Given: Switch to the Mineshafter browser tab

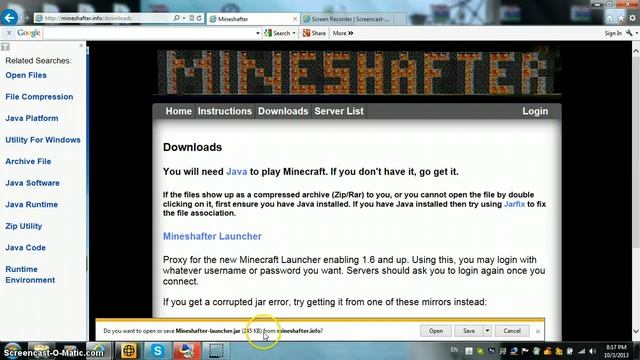Looking at the screenshot, I should click(253, 19).
